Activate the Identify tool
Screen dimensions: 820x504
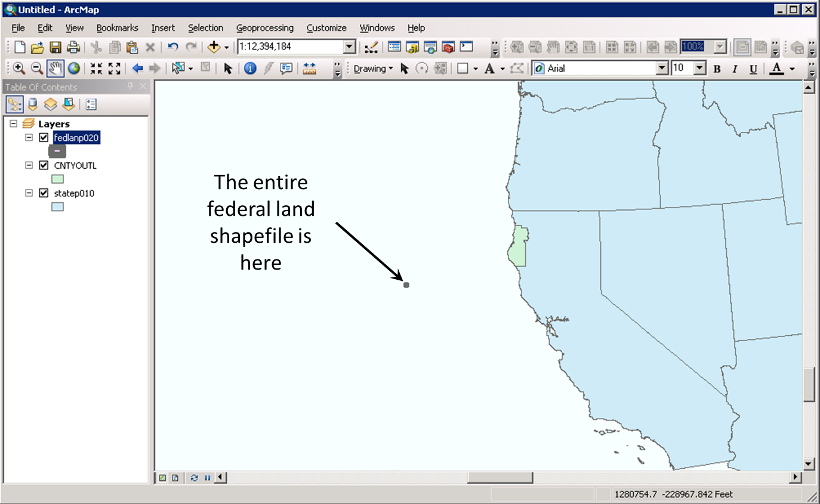250,68
